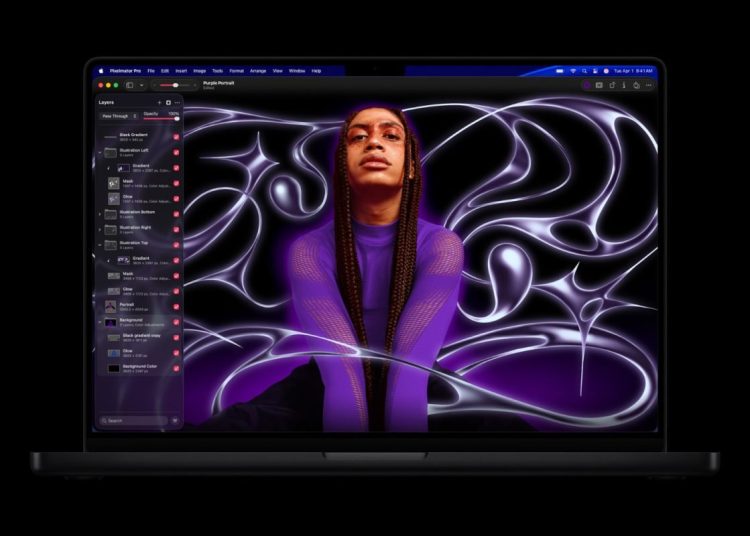Open the three-dot menu in the top-right toolbar

pos(649,85)
